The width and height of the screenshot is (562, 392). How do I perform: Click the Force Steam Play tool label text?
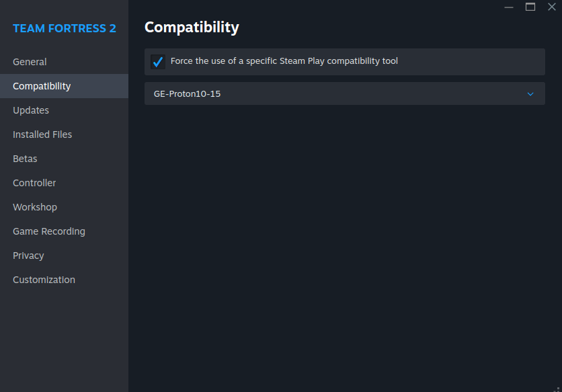coord(284,61)
